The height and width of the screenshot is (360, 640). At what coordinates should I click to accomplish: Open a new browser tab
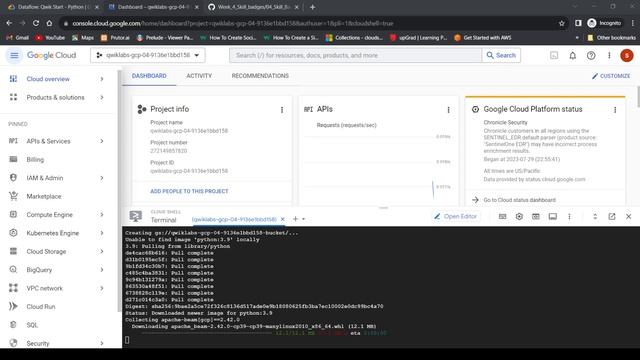[x=312, y=7]
